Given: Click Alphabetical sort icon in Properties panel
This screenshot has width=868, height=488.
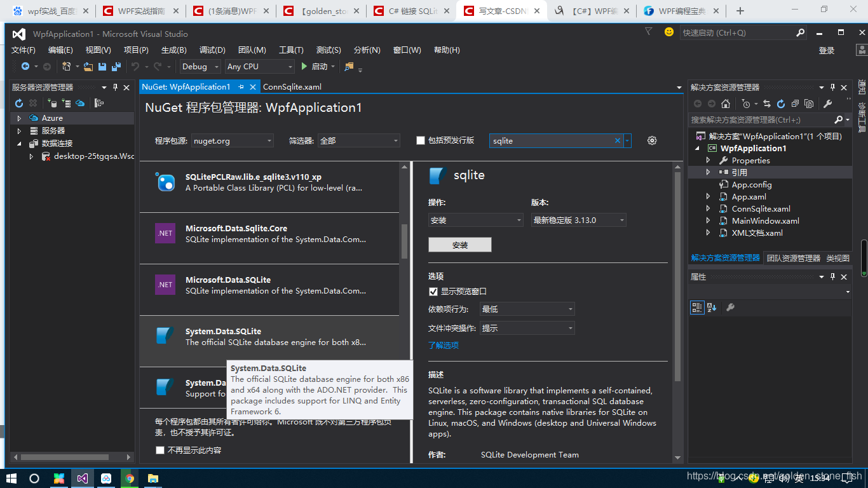Looking at the screenshot, I should [x=712, y=308].
